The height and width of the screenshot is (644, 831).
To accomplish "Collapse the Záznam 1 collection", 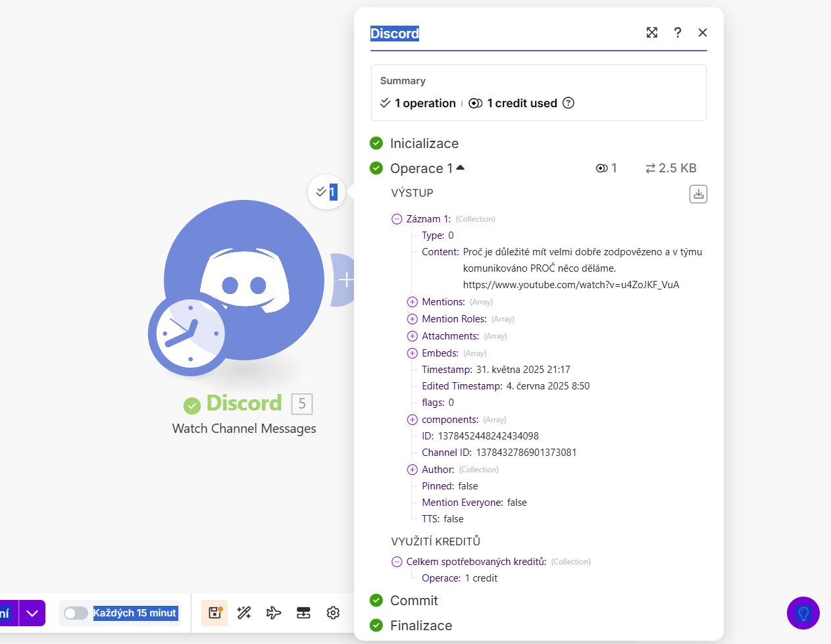I will [397, 219].
